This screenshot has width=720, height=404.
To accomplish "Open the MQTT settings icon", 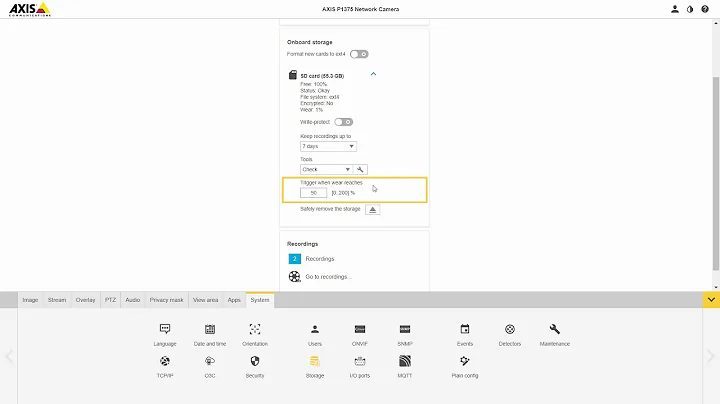I will pyautogui.click(x=405, y=361).
